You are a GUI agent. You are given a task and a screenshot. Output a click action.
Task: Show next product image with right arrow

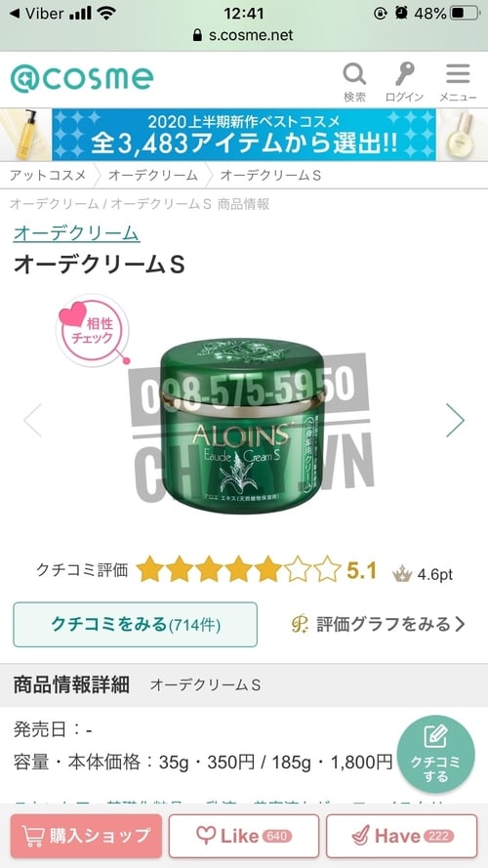(455, 420)
